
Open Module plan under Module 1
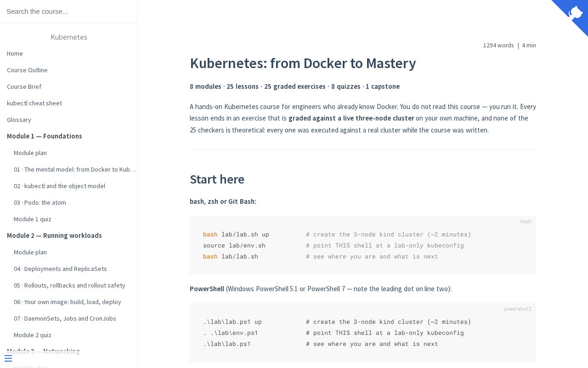[30, 153]
